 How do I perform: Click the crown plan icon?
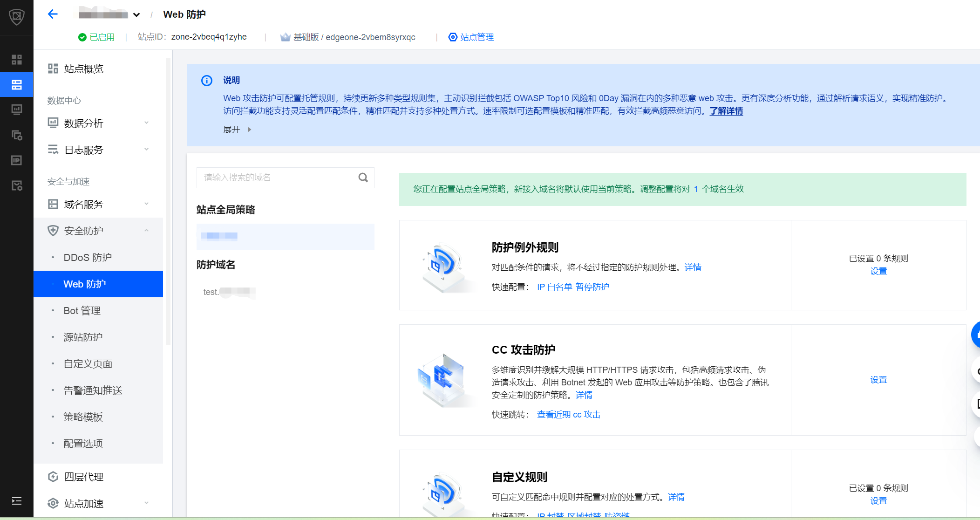click(285, 37)
